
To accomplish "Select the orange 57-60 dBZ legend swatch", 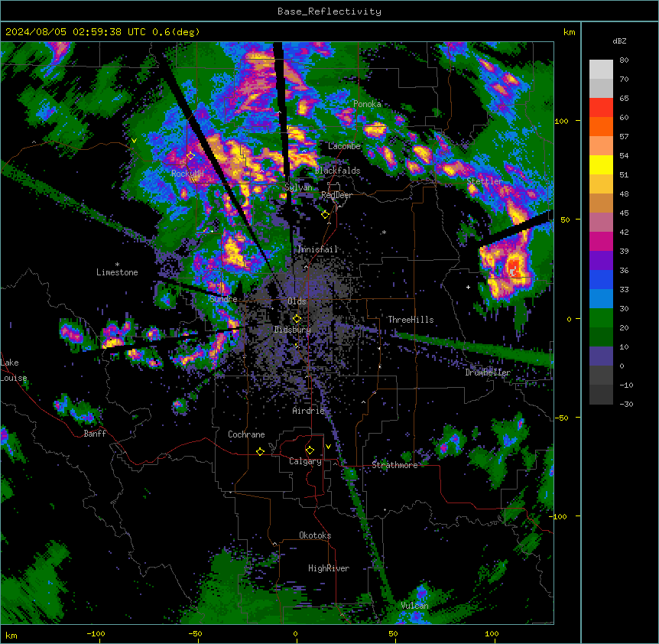I will coord(601,127).
